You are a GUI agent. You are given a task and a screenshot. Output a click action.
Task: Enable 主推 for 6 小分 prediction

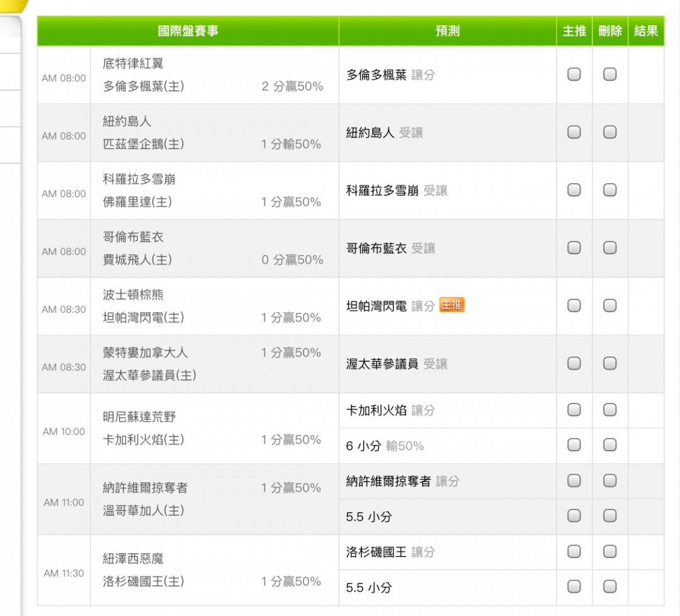pyautogui.click(x=574, y=445)
